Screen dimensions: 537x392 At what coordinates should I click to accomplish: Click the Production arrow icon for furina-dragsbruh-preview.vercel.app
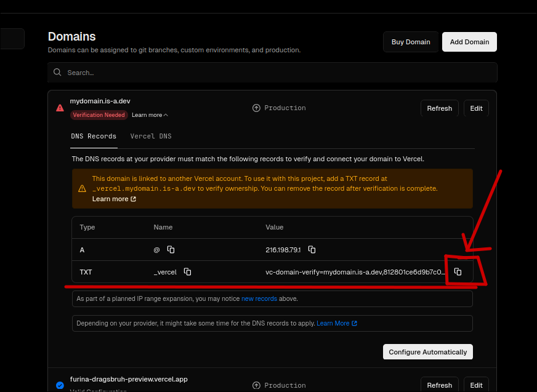click(x=256, y=385)
